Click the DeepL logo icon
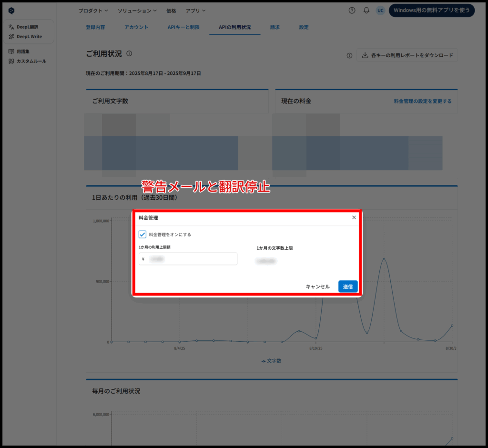488x448 pixels. coord(11,10)
